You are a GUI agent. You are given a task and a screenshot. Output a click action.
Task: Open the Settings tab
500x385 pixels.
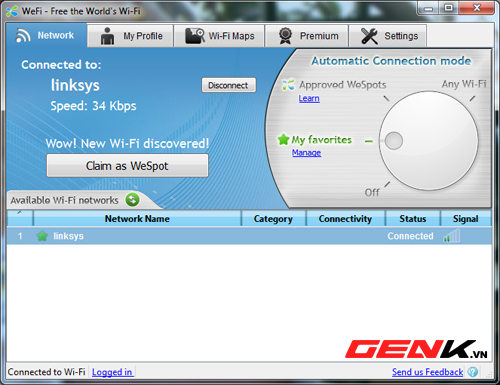[388, 36]
